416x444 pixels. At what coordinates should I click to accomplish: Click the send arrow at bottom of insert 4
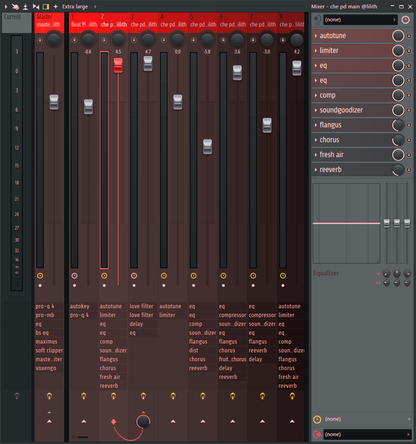[173, 422]
